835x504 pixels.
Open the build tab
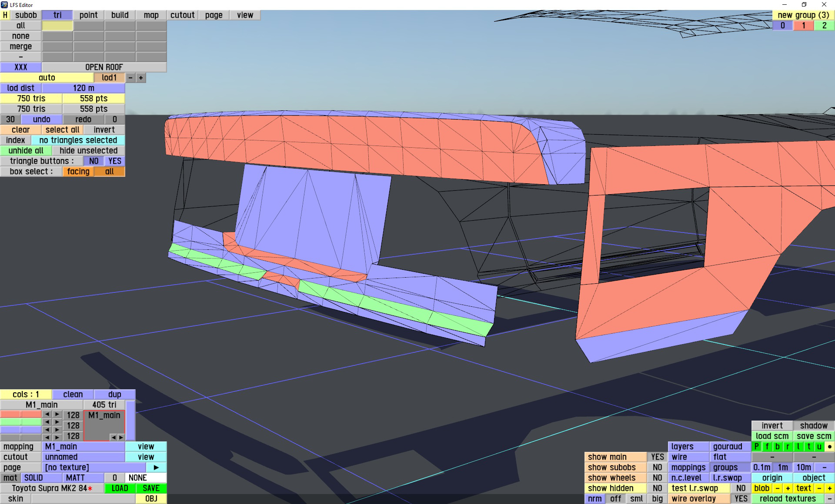(x=120, y=15)
